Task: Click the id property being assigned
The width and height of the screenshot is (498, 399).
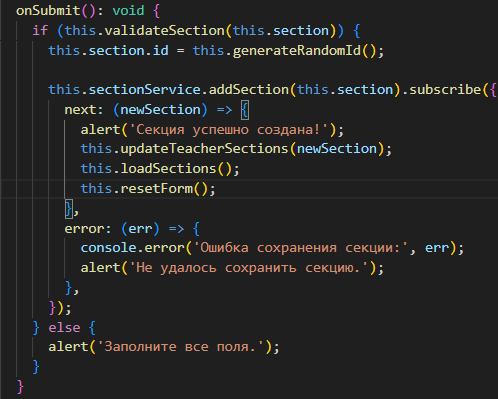Action: click(x=161, y=51)
